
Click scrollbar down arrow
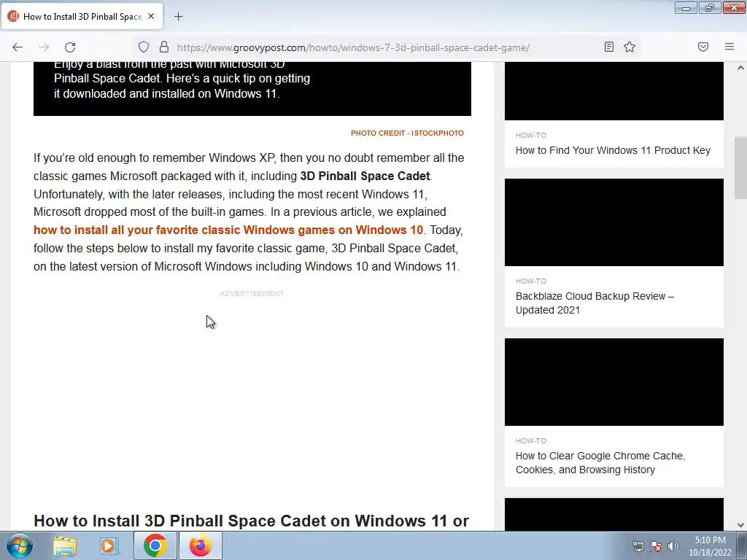740,525
